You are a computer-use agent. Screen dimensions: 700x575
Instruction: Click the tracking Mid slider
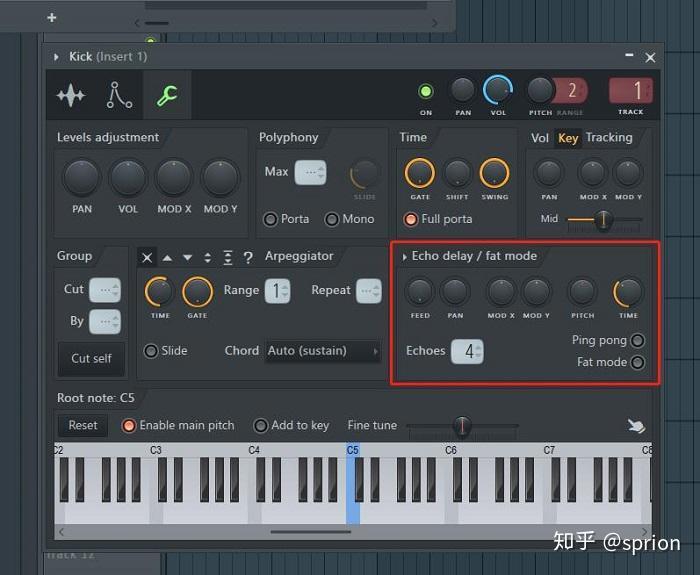(x=604, y=220)
